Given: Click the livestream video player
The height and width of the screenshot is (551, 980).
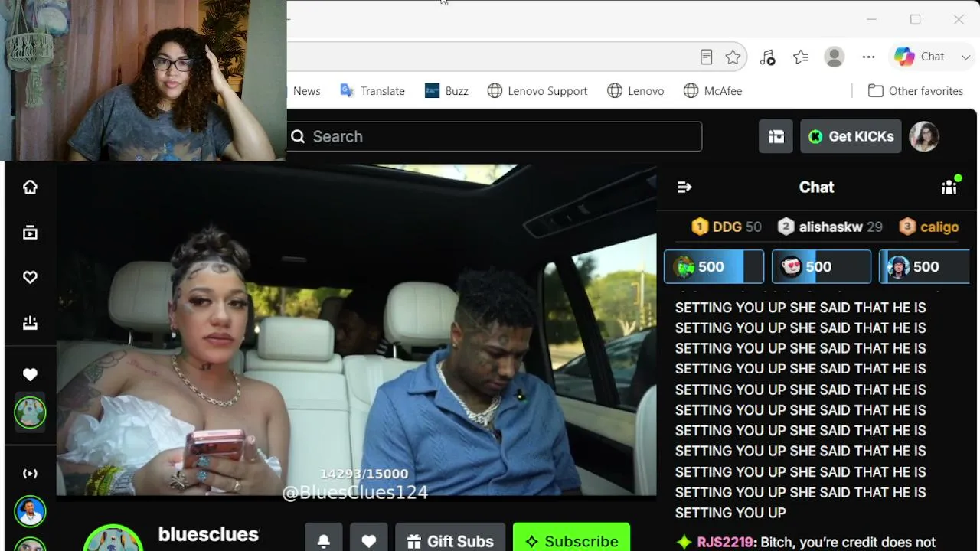Looking at the screenshot, I should coord(357,330).
